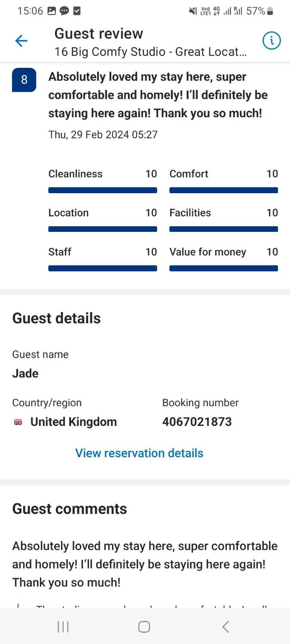Viewport: 290px width, 644px height.
Task: Tap guest name Jade
Action: (25, 374)
